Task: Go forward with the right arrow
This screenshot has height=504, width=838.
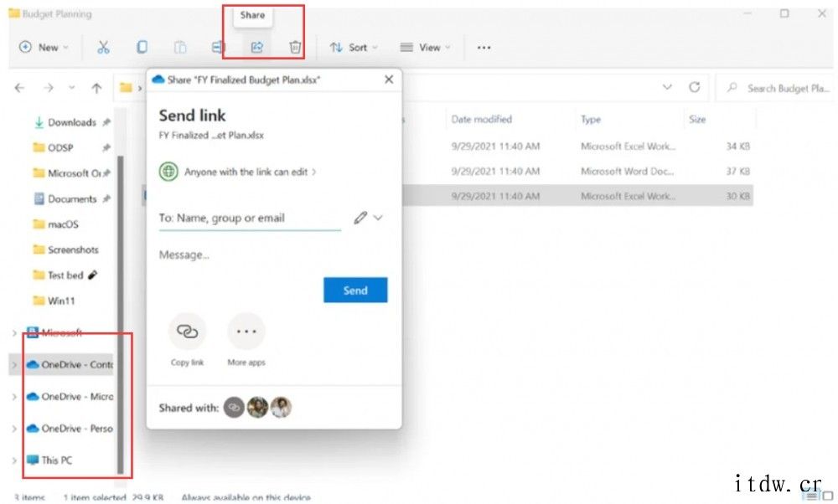Action: (x=49, y=88)
